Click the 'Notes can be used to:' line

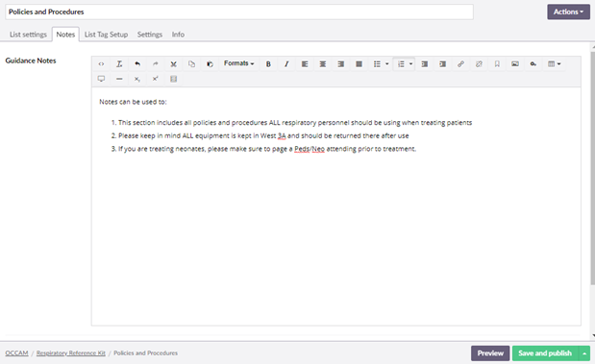(x=133, y=102)
